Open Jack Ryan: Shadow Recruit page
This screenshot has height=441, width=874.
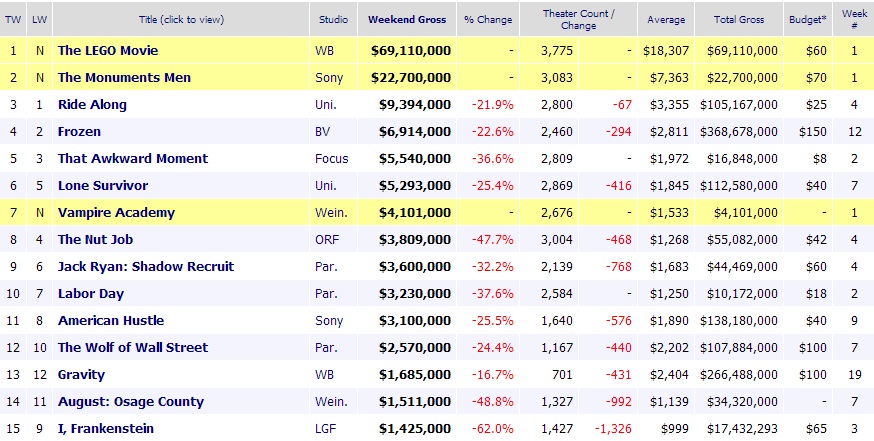pyautogui.click(x=146, y=266)
